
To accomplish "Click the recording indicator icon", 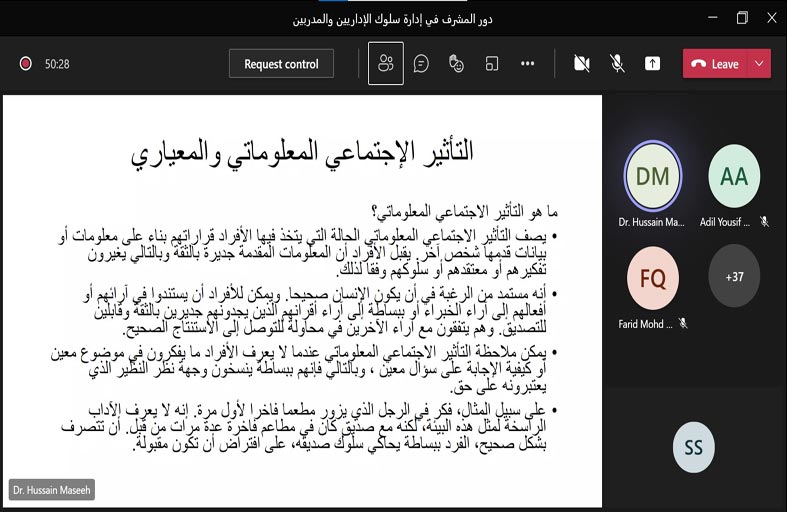I will 25,64.
